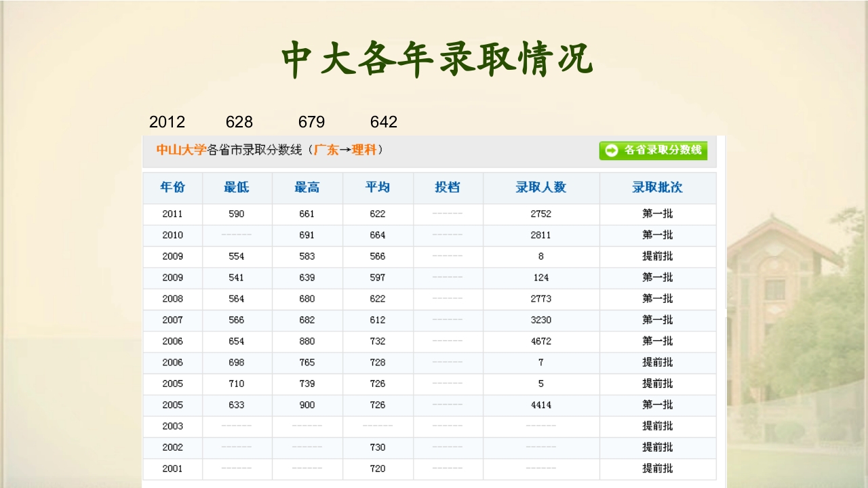Click the green circular arrow icon
This screenshot has height=488, width=868.
610,150
